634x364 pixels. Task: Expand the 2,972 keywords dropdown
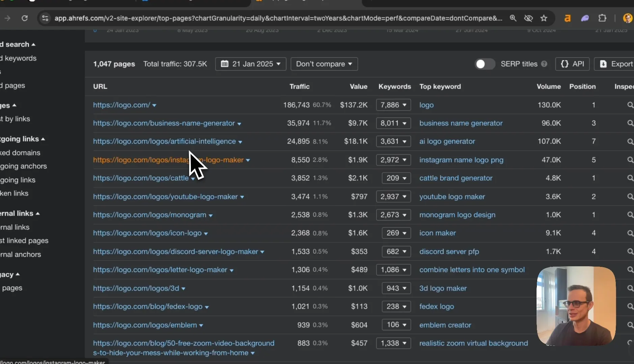[394, 160]
